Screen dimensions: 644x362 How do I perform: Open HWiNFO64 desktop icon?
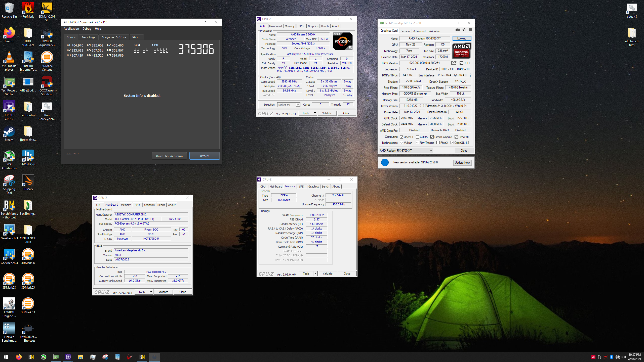28,158
